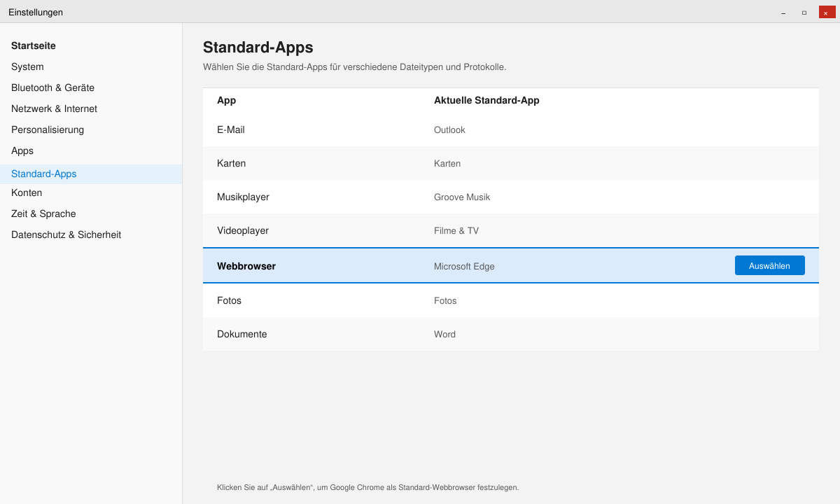Select the Apps sidebar item
The height and width of the screenshot is (504, 840).
(x=22, y=150)
